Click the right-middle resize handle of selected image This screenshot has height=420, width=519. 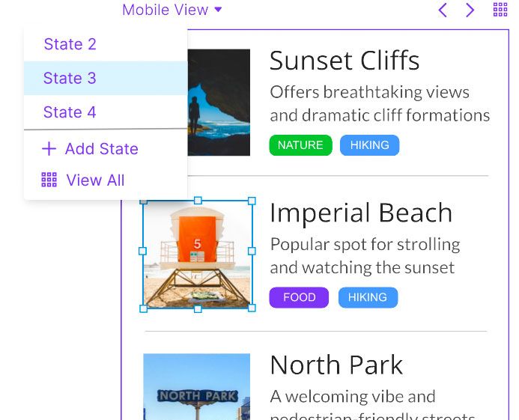252,251
